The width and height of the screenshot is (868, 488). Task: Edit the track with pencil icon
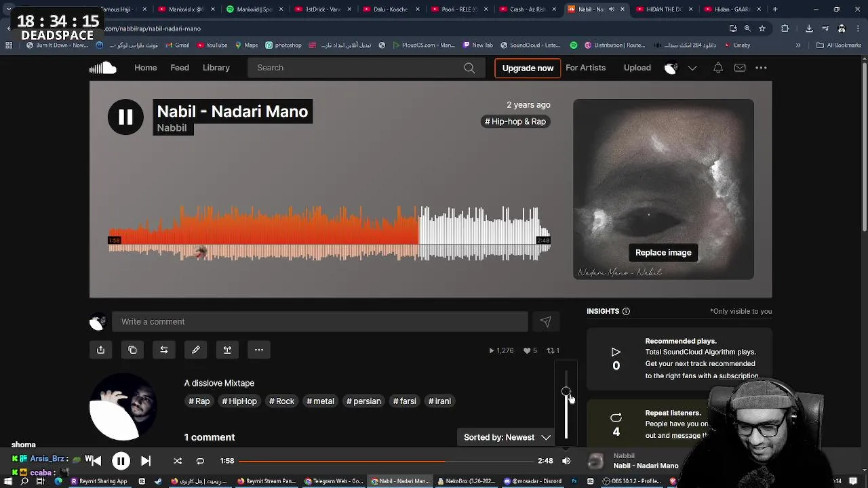click(195, 350)
